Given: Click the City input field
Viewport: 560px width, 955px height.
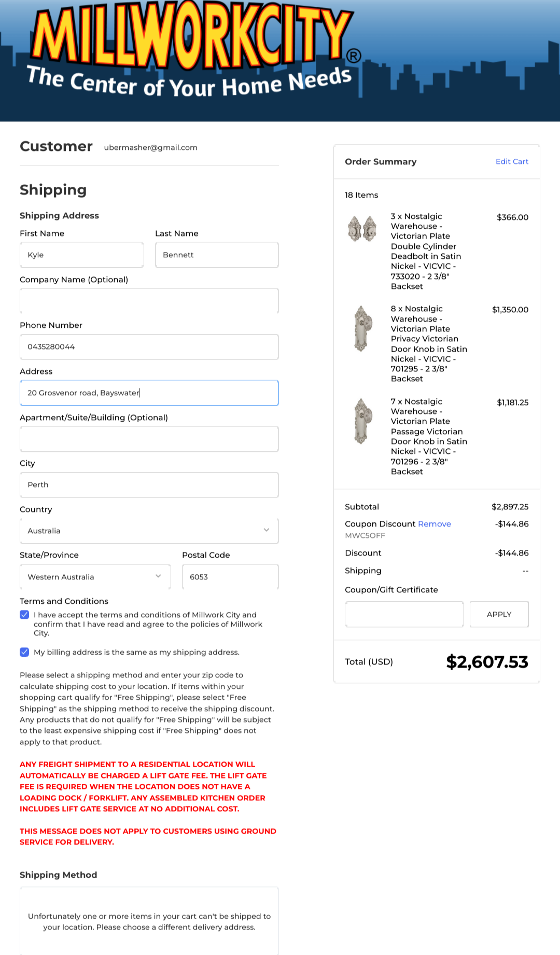Looking at the screenshot, I should point(149,485).
